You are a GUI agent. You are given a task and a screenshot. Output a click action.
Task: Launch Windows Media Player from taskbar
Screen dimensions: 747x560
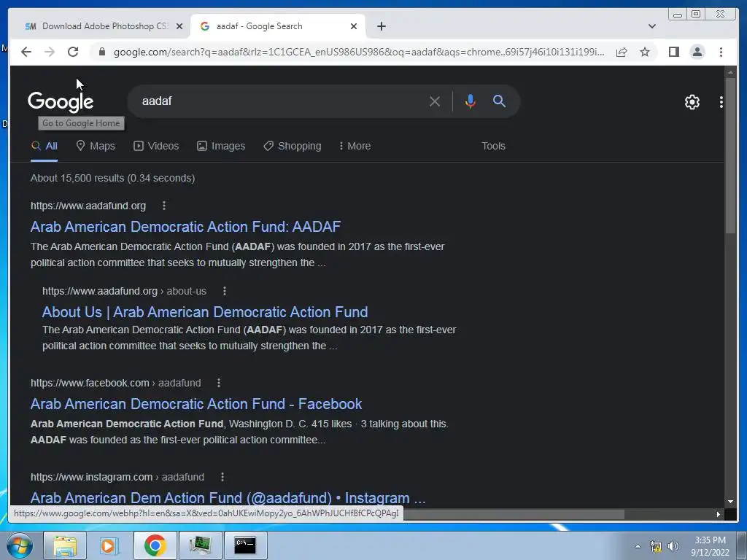(109, 545)
